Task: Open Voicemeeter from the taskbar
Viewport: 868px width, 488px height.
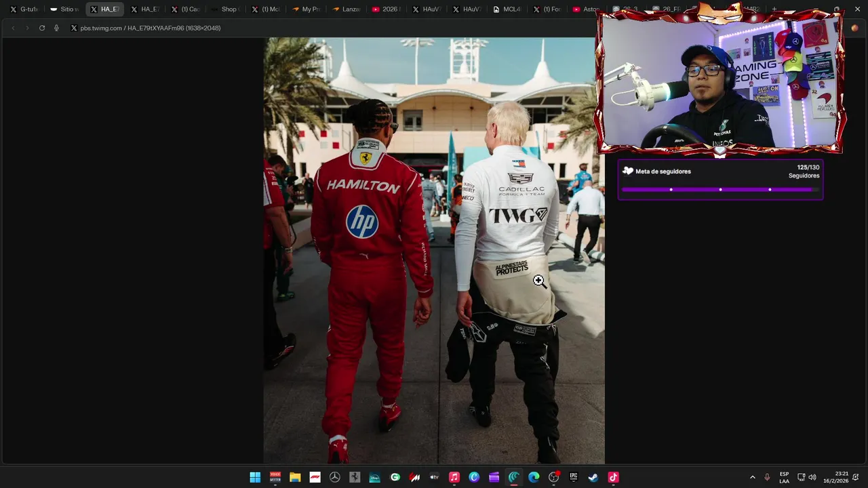Action: point(275,477)
